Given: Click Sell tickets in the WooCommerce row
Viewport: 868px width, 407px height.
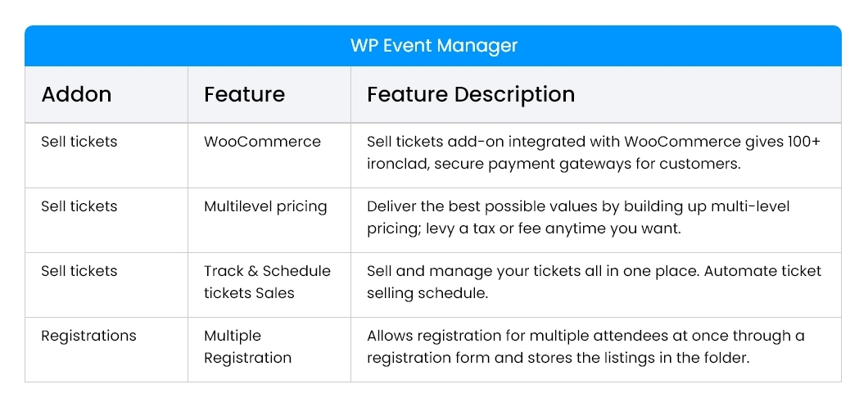Looking at the screenshot, I should coord(79,142).
